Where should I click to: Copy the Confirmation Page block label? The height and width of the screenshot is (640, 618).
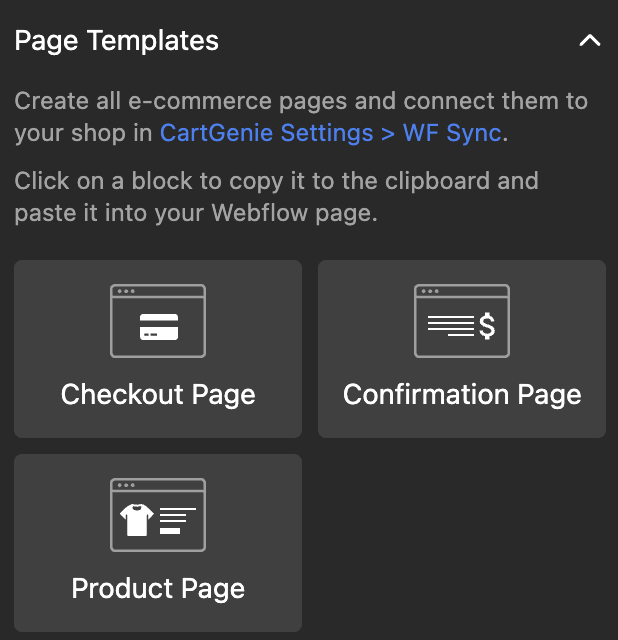pyautogui.click(x=462, y=395)
